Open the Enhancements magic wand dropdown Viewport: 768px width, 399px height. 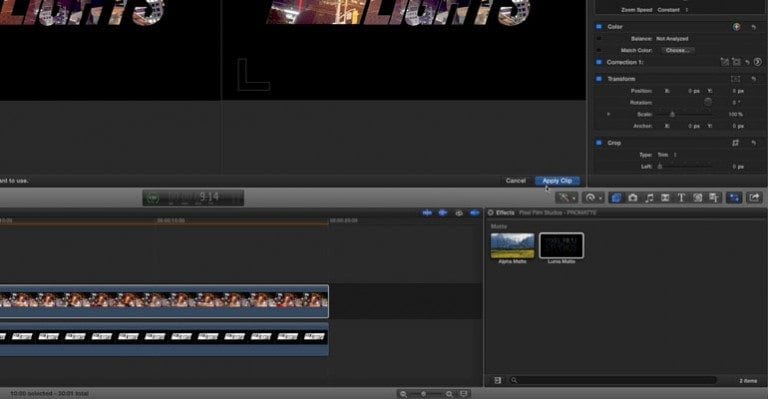pos(567,197)
